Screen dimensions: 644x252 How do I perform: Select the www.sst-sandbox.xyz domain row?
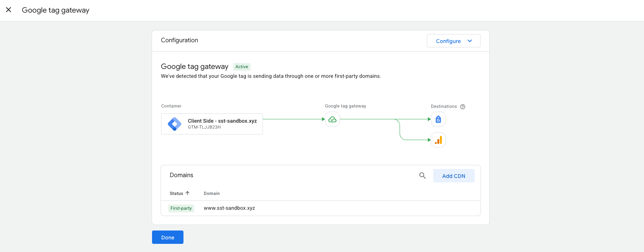pos(321,208)
